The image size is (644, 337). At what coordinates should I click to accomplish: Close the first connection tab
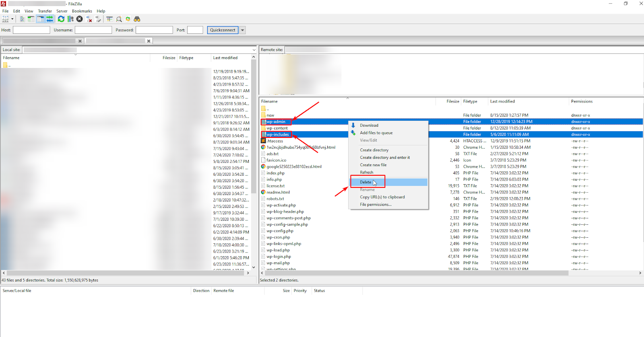coord(80,41)
